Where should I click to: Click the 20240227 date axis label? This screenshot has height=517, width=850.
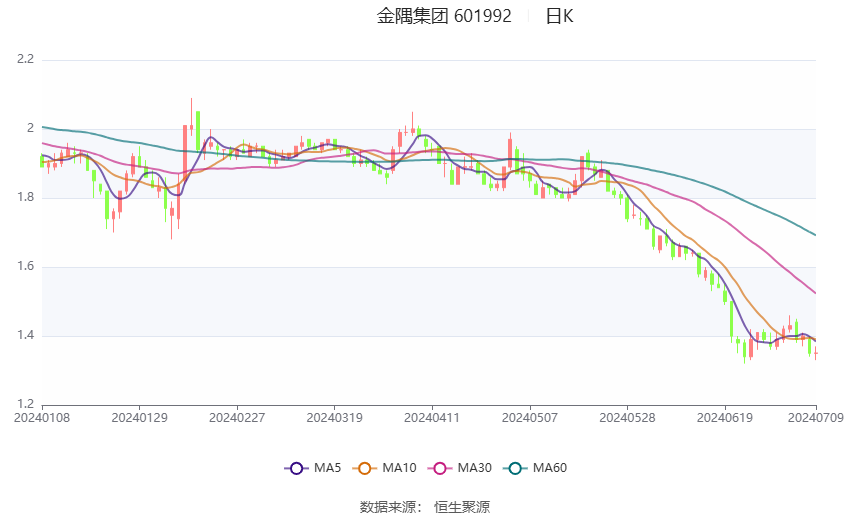click(237, 418)
